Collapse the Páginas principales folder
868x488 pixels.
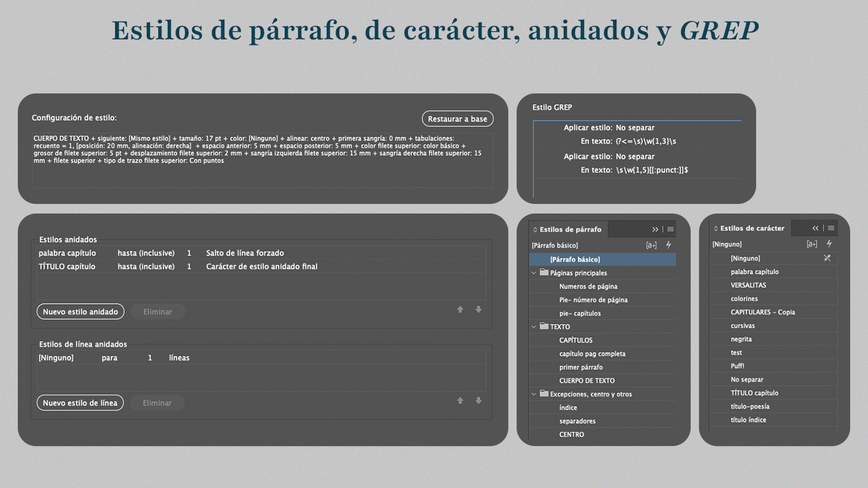coord(534,273)
